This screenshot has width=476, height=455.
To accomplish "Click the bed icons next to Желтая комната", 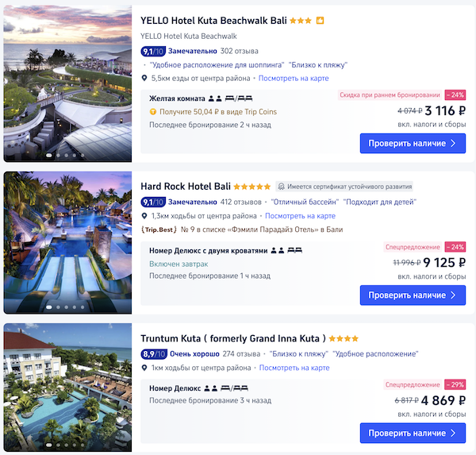I will (239, 98).
